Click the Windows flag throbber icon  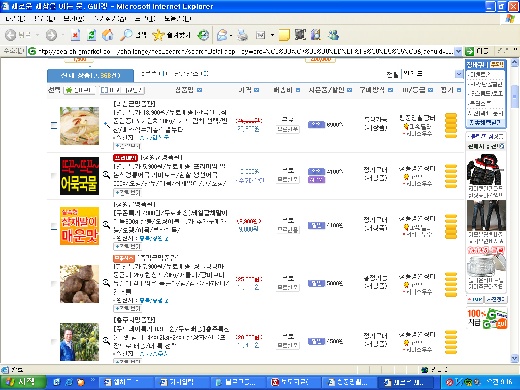click(510, 19)
